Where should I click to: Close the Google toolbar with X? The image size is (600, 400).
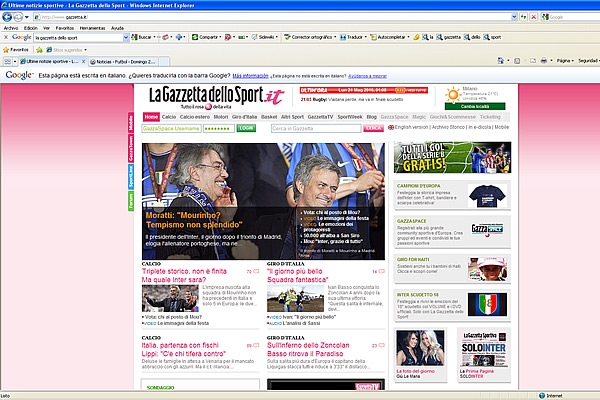click(x=6, y=37)
